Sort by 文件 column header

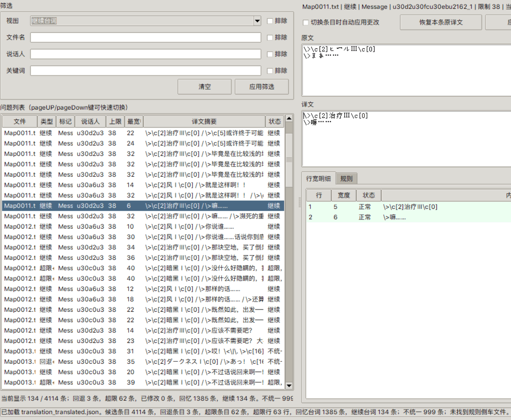click(20, 121)
